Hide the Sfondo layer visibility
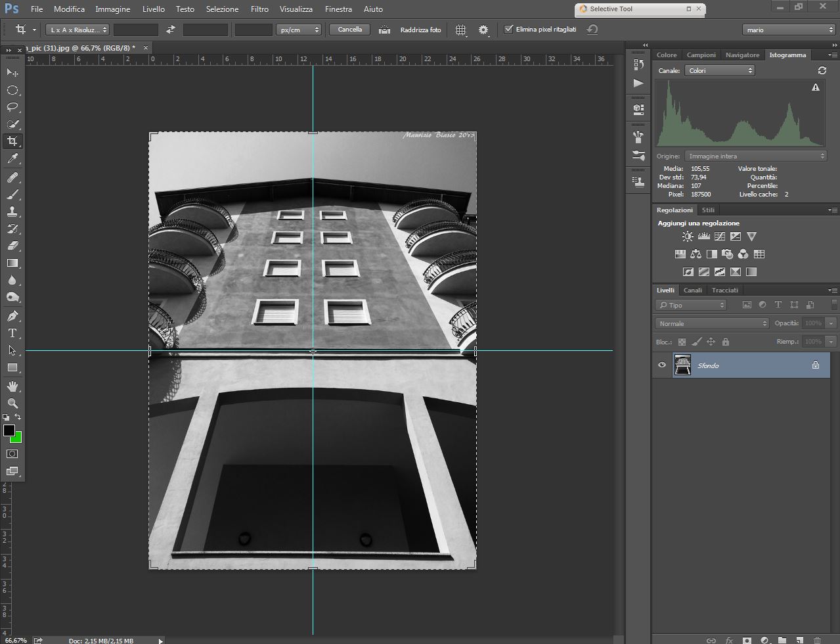840x644 pixels. 662,365
